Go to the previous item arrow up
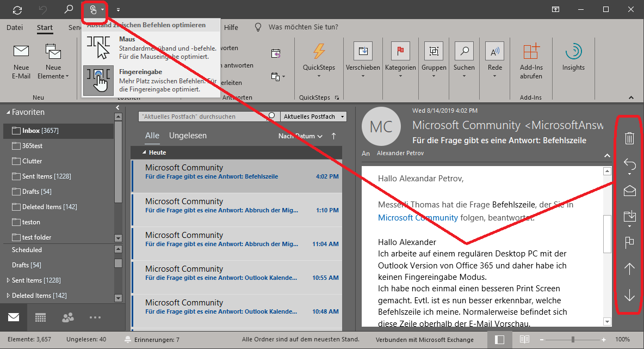Image resolution: width=644 pixels, height=349 pixels. point(629,269)
